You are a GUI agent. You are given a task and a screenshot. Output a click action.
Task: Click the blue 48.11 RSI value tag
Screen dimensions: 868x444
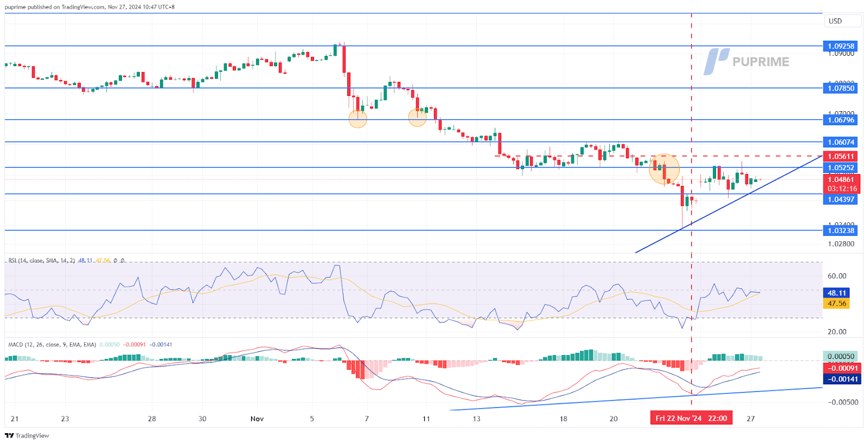(836, 293)
